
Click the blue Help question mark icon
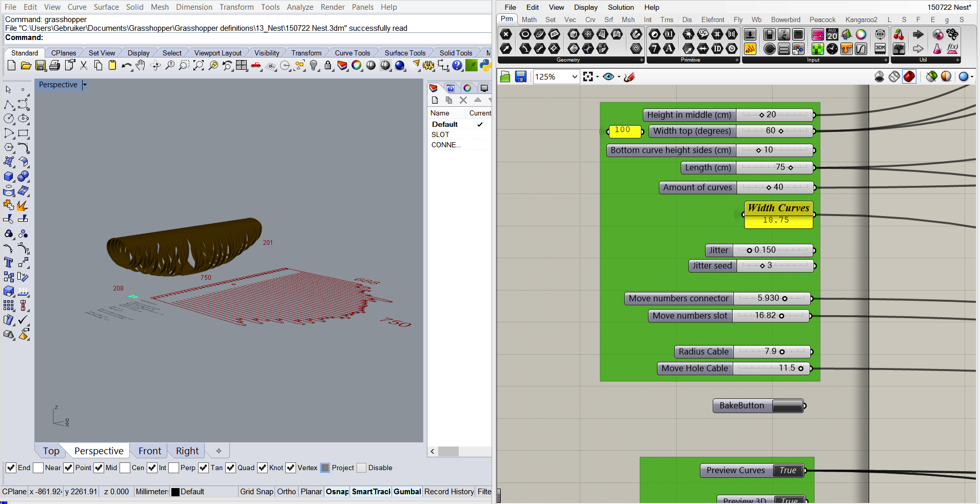point(458,66)
